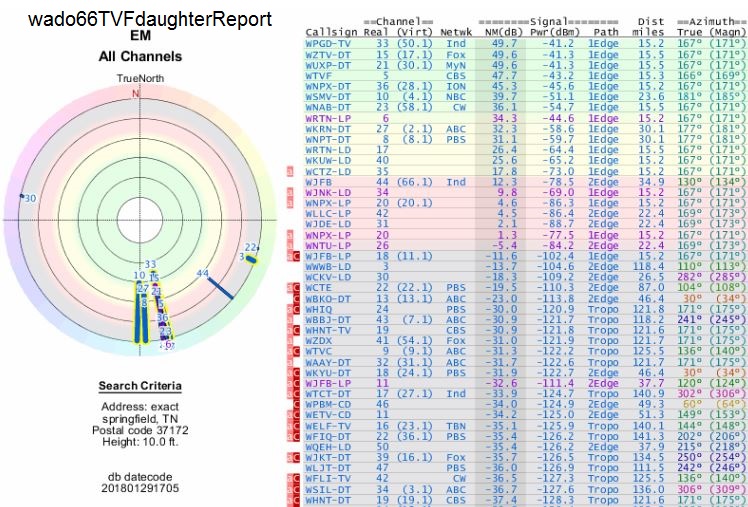Click the WSMV-DT callsign link
The image size is (748, 507).
point(326,96)
